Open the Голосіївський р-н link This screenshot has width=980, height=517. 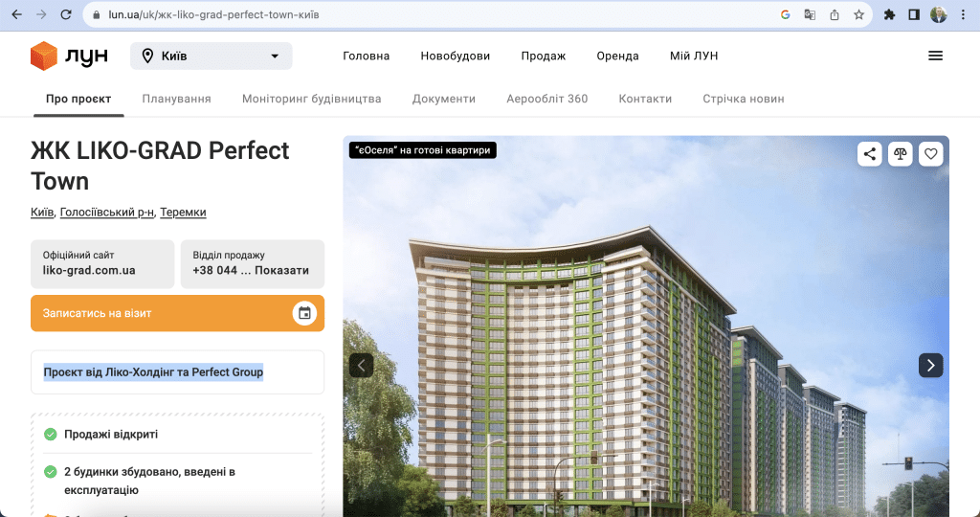(107, 212)
